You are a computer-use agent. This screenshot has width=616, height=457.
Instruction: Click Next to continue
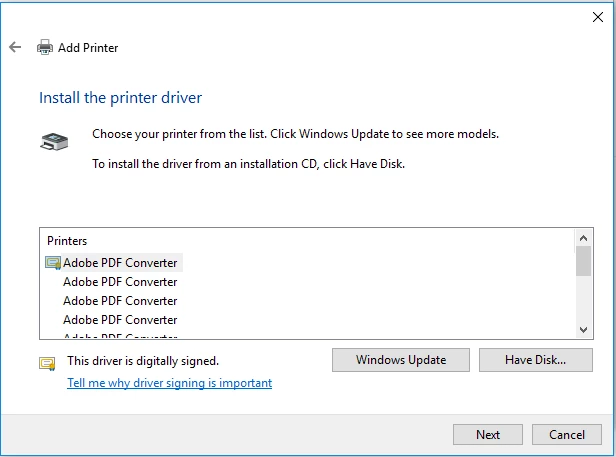pos(488,434)
